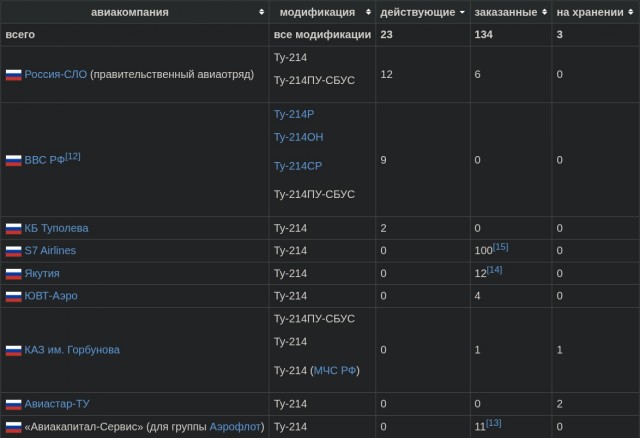Select ordered value 11 for Авиакапитал-Сервис

pyautogui.click(x=480, y=427)
